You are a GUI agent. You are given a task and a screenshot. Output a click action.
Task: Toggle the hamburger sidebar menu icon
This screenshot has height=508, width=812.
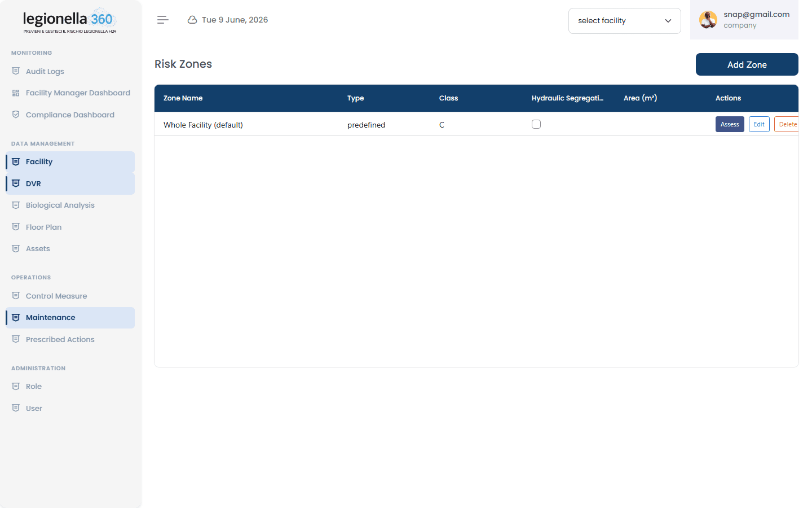[x=163, y=20]
